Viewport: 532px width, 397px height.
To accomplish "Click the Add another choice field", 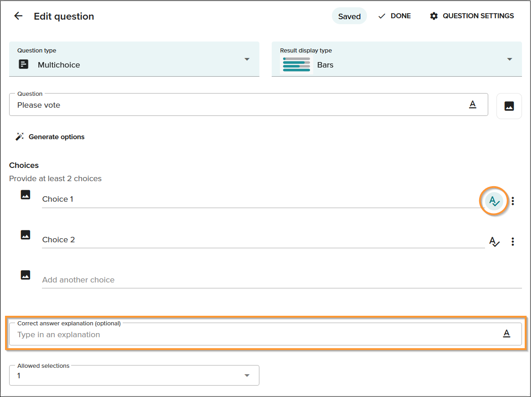I will 282,279.
